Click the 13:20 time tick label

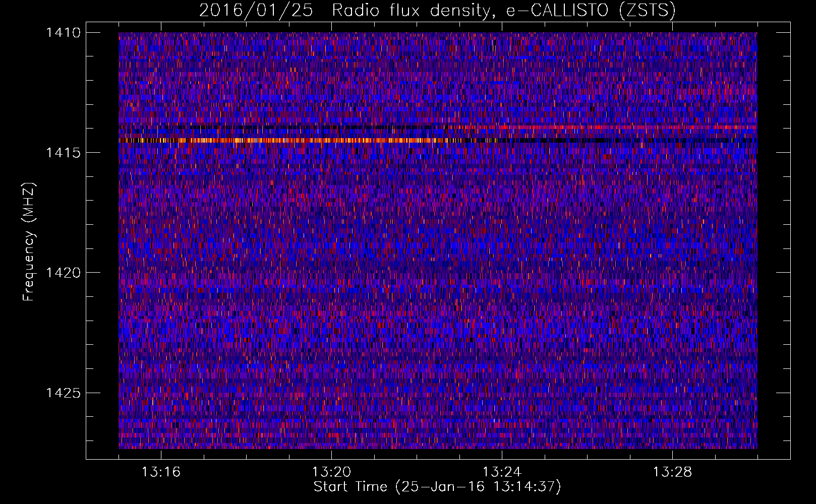point(332,472)
